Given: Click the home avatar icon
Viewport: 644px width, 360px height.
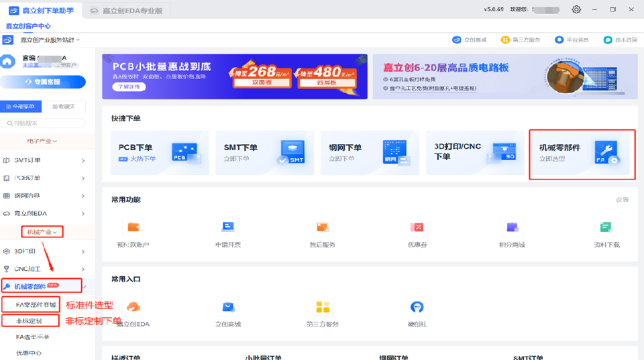Looking at the screenshot, I should [x=7, y=62].
